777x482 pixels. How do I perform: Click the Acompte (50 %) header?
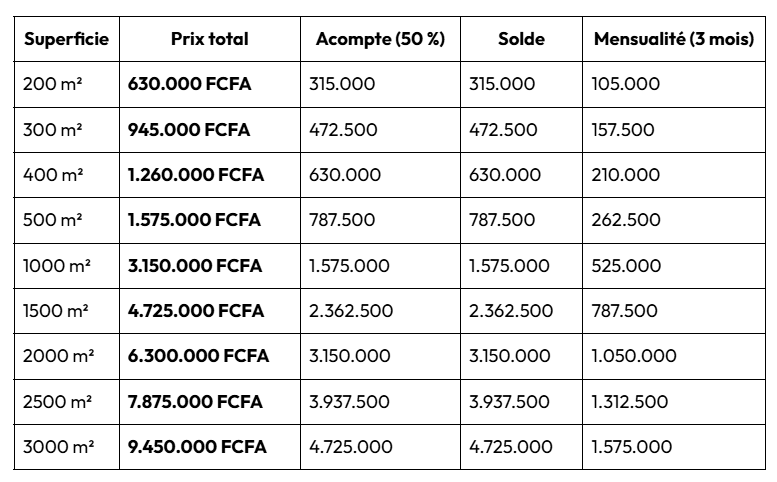click(x=380, y=39)
